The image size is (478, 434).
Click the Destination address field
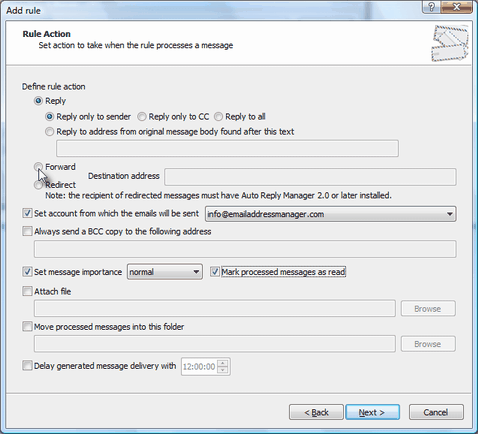pyautogui.click(x=310, y=177)
